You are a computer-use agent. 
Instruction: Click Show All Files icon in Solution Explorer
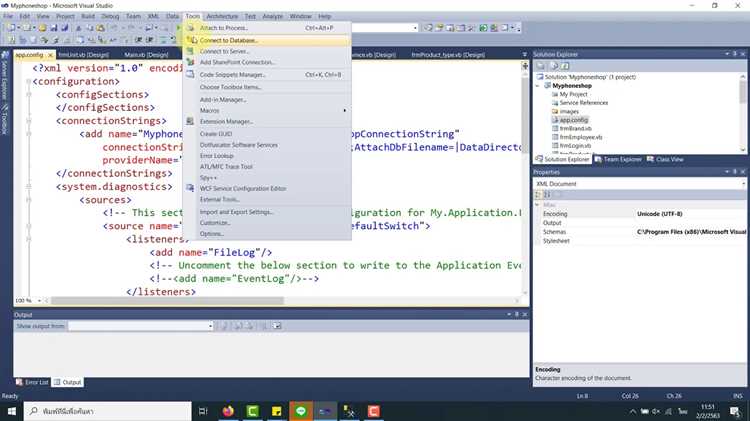point(554,66)
